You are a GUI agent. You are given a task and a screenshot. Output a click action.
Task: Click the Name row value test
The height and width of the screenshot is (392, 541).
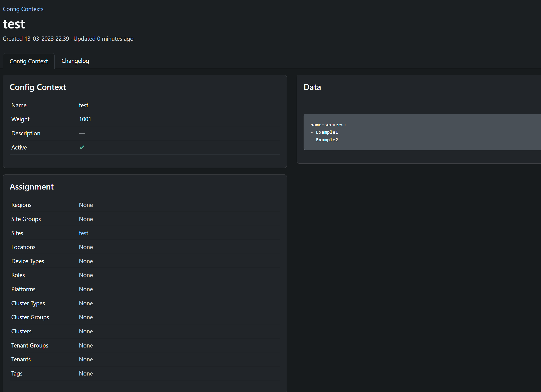pos(83,105)
